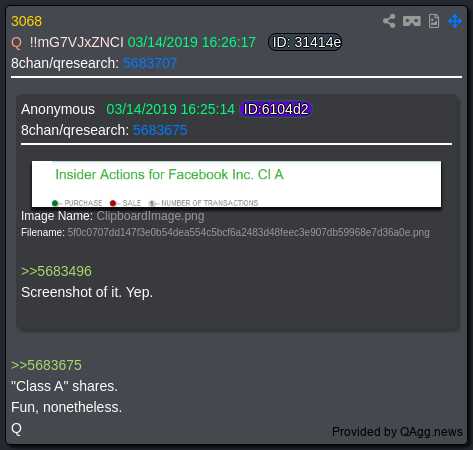Viewport: 473px width, 450px height.
Task: Open qresearch link 5683707
Action: [x=150, y=63]
